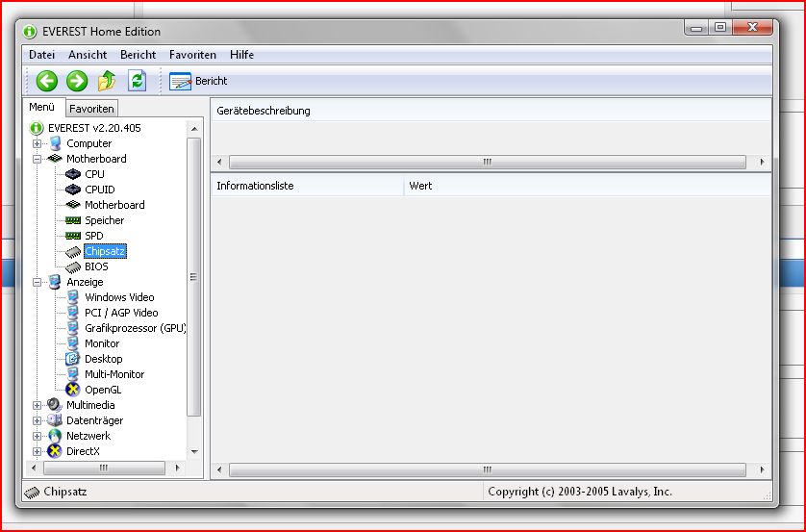Click the CPU chip icon
806x532 pixels.
(73, 174)
